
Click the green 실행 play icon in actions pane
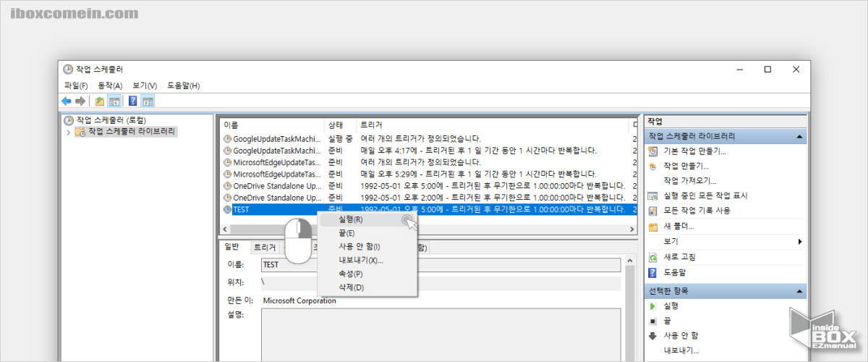[653, 306]
